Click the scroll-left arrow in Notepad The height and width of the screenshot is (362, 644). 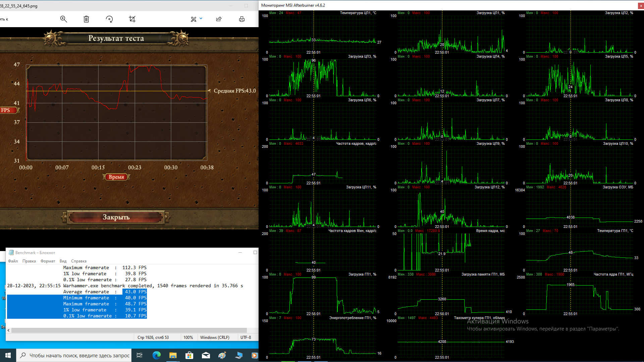8,330
